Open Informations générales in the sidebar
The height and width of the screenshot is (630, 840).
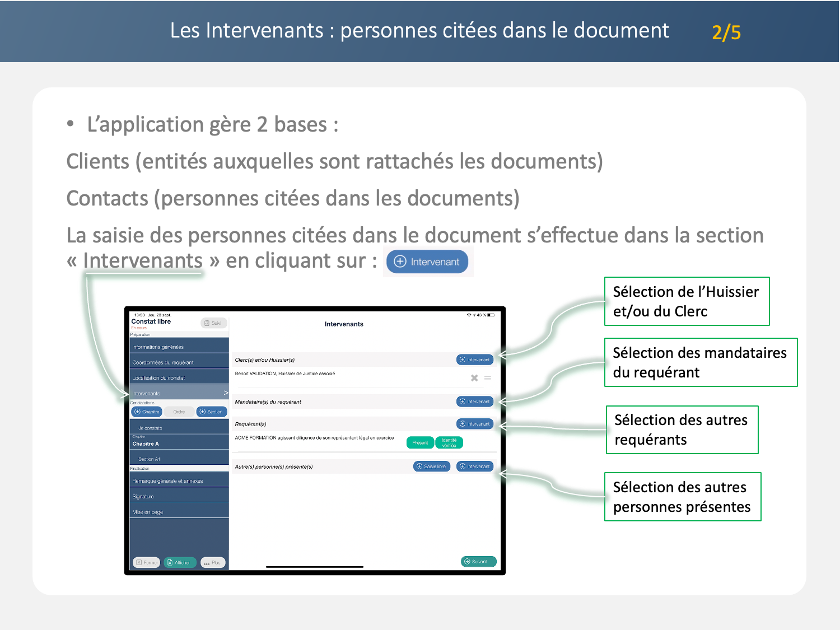pos(158,347)
